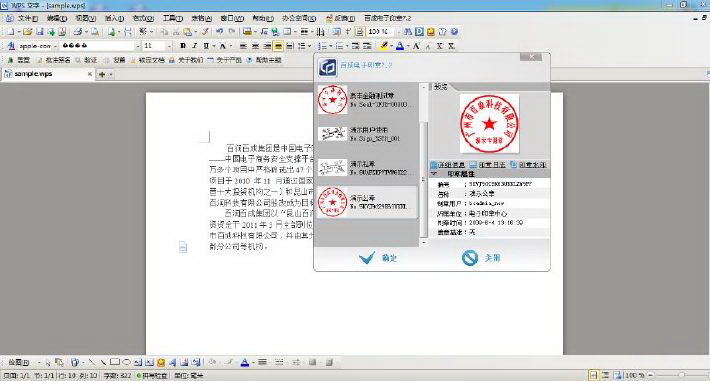The width and height of the screenshot is (710, 381).
Task: Click the Open folder icon
Action: [28, 32]
